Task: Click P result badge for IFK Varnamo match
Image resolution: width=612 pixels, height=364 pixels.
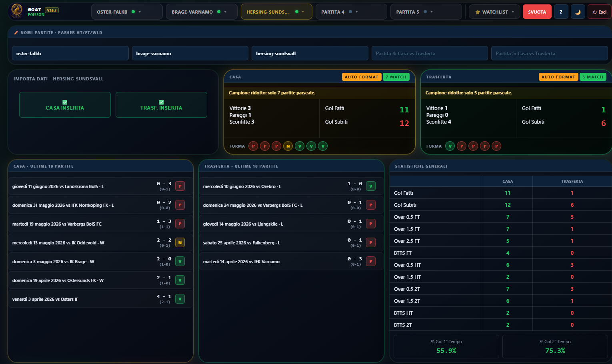Action: [x=371, y=261]
